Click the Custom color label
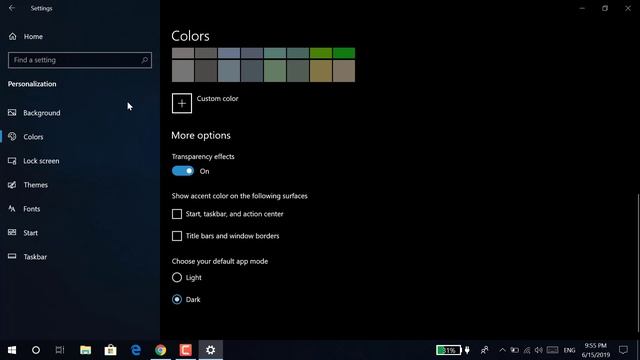The width and height of the screenshot is (640, 360). [x=218, y=98]
